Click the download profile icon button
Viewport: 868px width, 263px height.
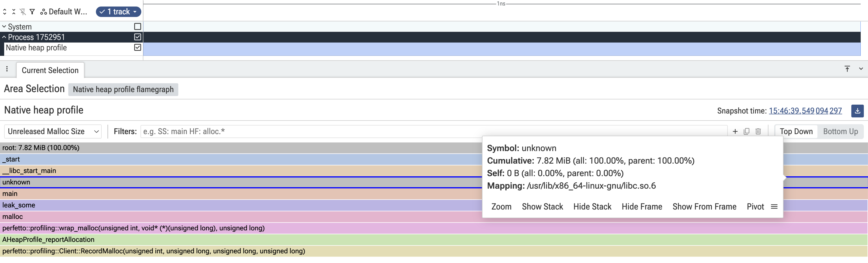pos(857,111)
